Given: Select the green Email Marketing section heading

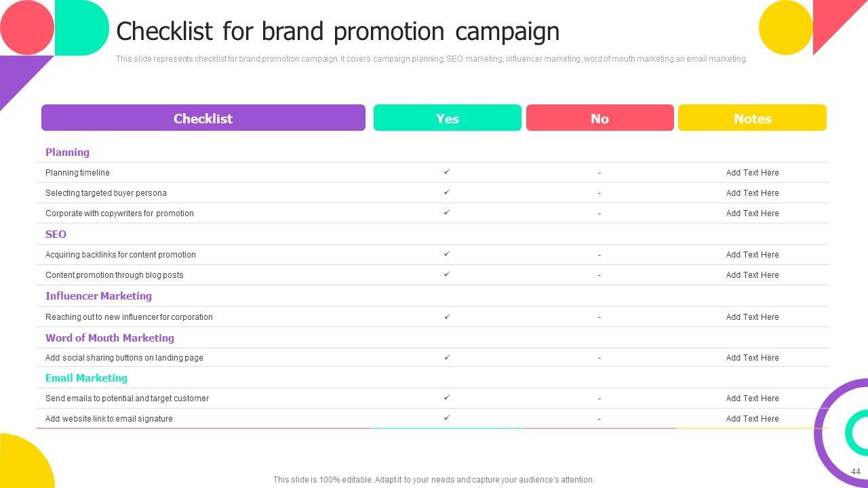Looking at the screenshot, I should 86,378.
